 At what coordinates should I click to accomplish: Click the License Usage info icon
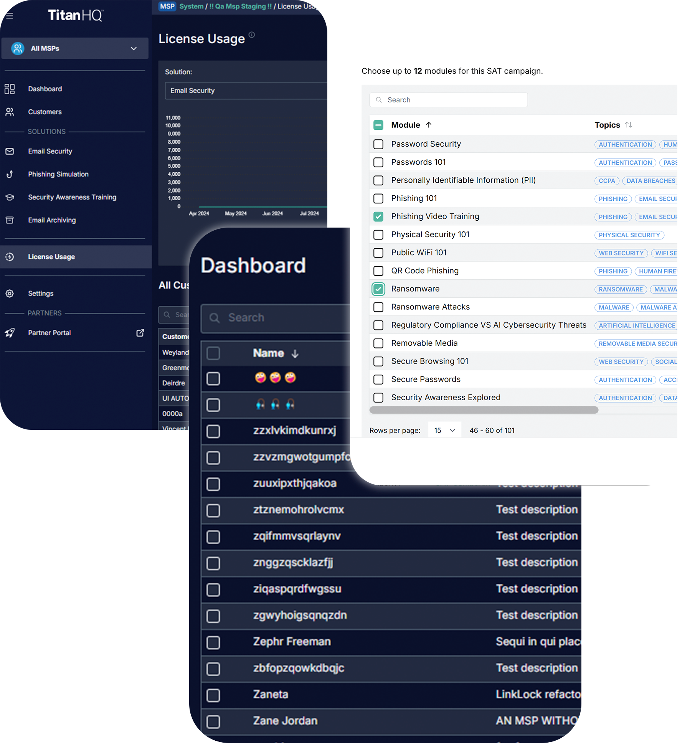point(252,35)
